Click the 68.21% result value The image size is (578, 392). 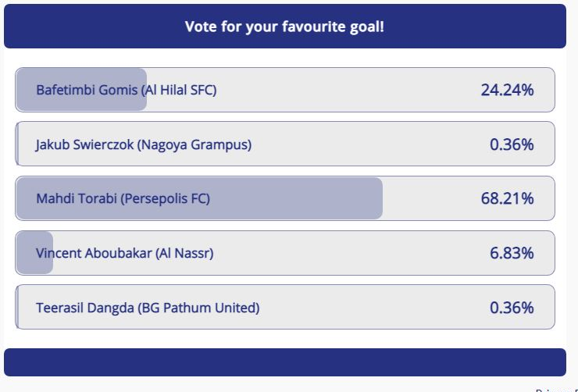(507, 198)
